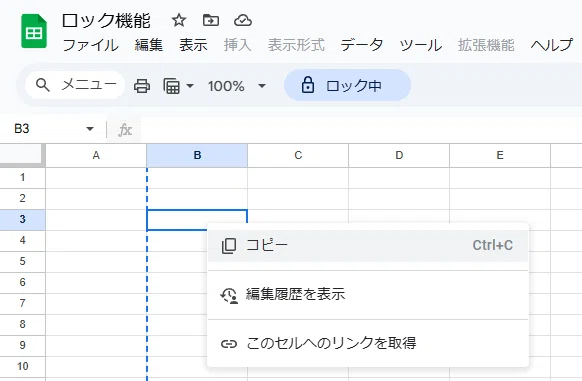
Task: Click cell D1
Action: [399, 178]
